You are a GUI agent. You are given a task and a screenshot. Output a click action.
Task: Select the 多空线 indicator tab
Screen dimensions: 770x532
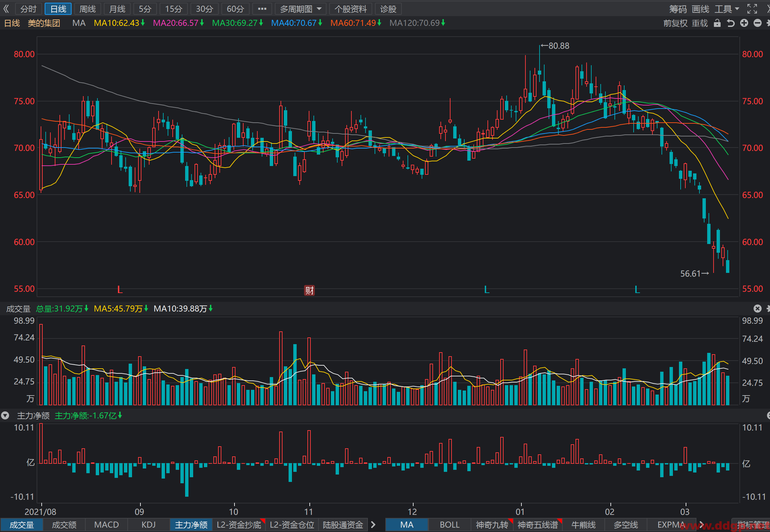coord(626,525)
